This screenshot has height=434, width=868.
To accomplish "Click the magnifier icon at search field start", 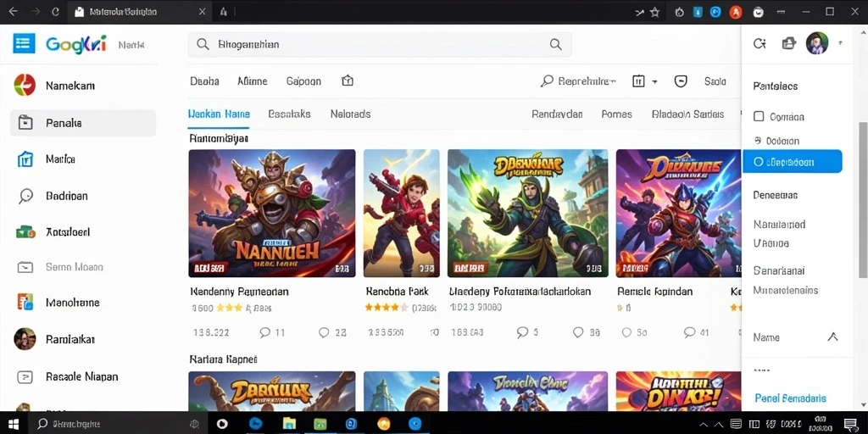I will coord(203,44).
